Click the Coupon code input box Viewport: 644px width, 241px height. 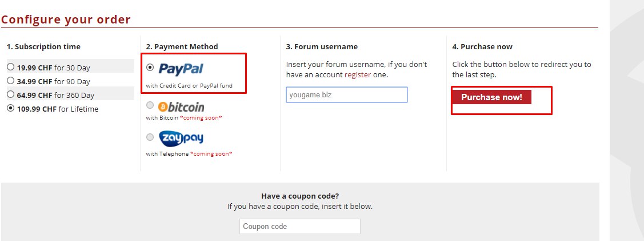(299, 226)
